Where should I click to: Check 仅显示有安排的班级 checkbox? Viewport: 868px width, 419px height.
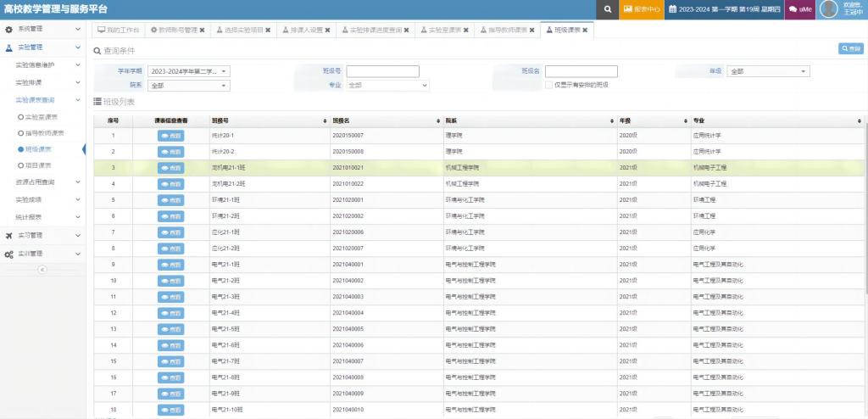[548, 85]
